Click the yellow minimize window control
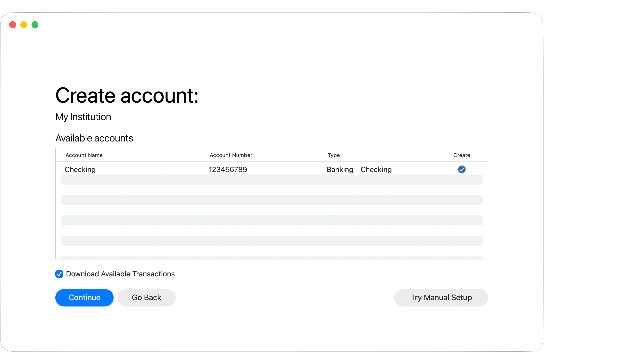The image size is (631, 364). click(x=24, y=25)
